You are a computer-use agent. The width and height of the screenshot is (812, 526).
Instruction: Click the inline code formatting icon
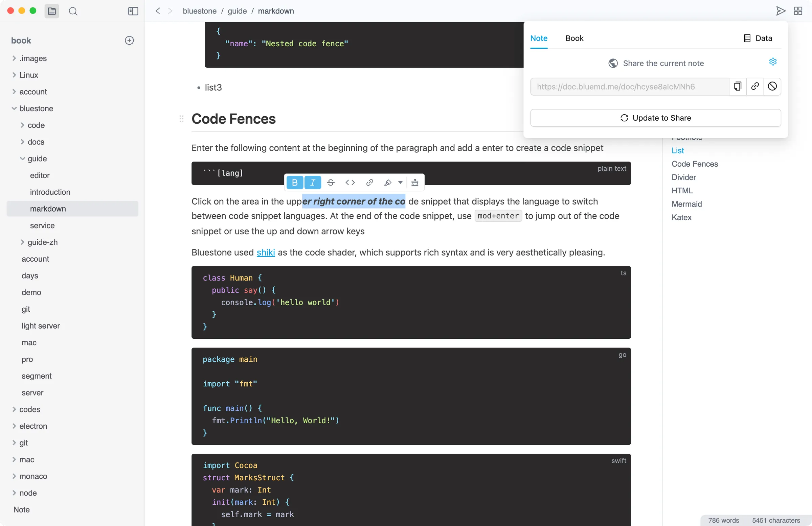pos(350,183)
